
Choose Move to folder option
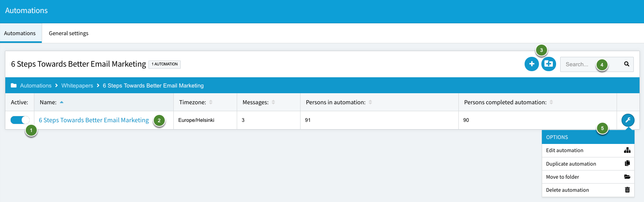tap(588, 177)
